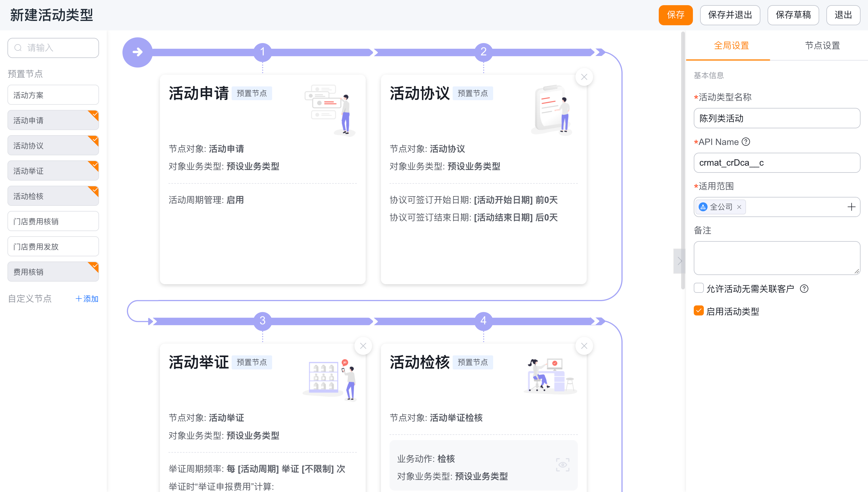
Task: Collapse the right settings panel
Action: 679,261
